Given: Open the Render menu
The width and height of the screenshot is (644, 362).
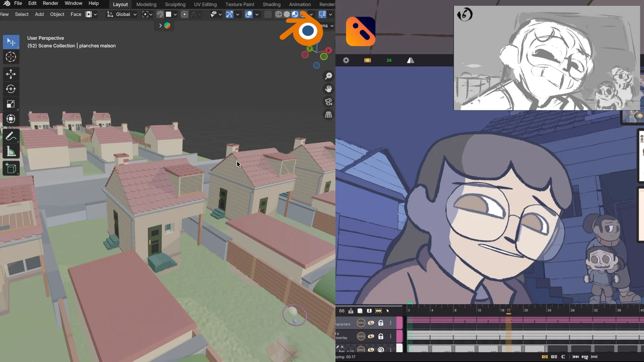Looking at the screenshot, I should click(x=50, y=3).
